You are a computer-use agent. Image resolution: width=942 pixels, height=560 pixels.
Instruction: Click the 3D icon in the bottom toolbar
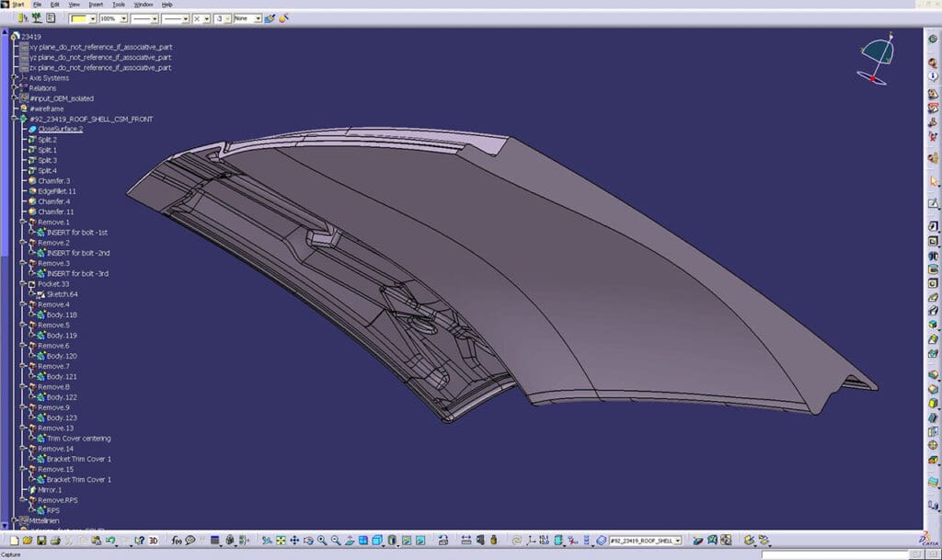click(154, 541)
